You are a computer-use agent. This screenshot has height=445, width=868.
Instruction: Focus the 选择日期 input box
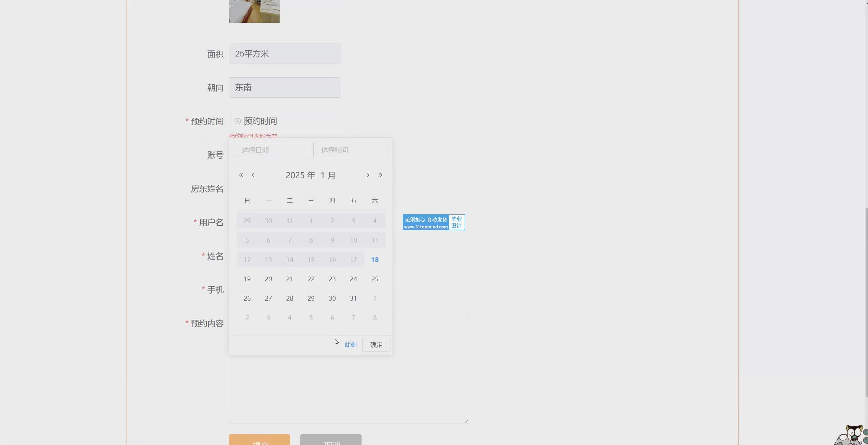pyautogui.click(x=271, y=150)
